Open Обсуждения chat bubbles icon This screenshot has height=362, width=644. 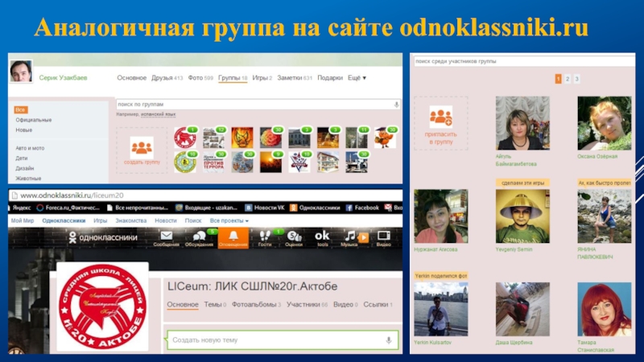[x=199, y=236]
